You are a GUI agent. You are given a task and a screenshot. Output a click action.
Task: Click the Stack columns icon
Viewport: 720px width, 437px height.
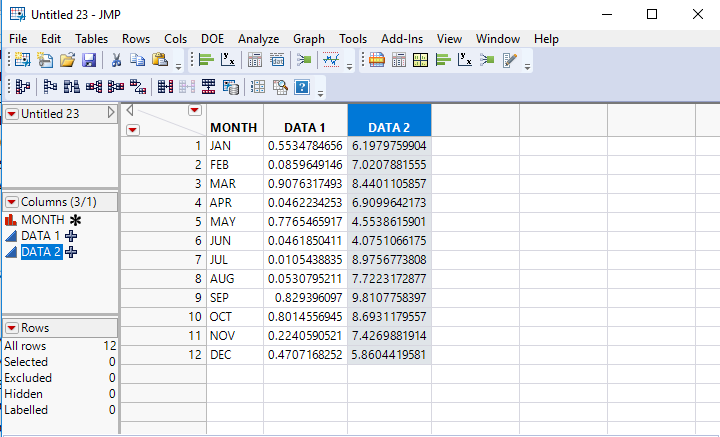coord(94,87)
